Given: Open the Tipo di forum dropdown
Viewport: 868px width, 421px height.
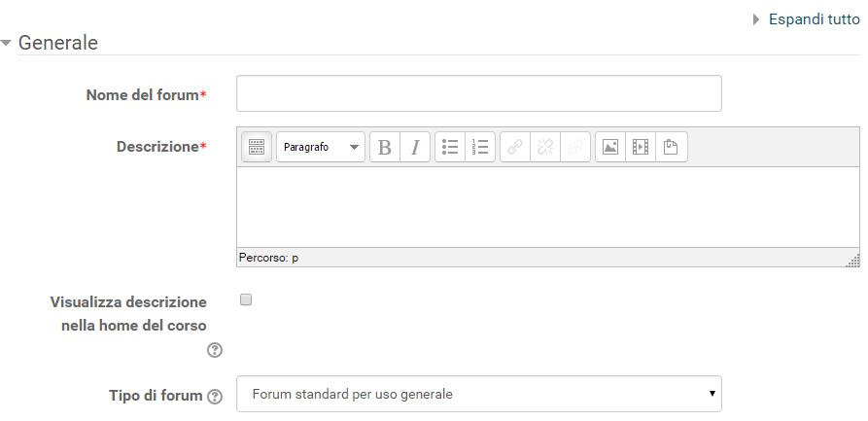Looking at the screenshot, I should pos(479,394).
